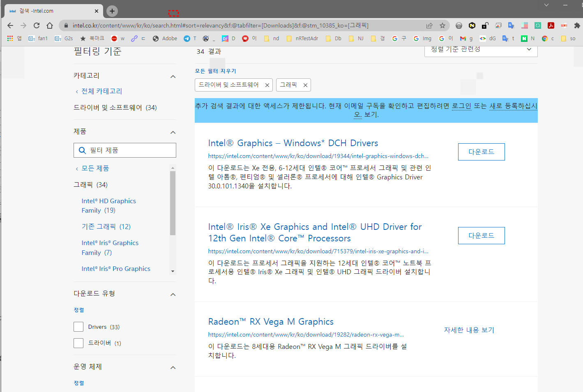583x392 pixels.
Task: Open the Google Translate extension icon
Action: point(511,25)
